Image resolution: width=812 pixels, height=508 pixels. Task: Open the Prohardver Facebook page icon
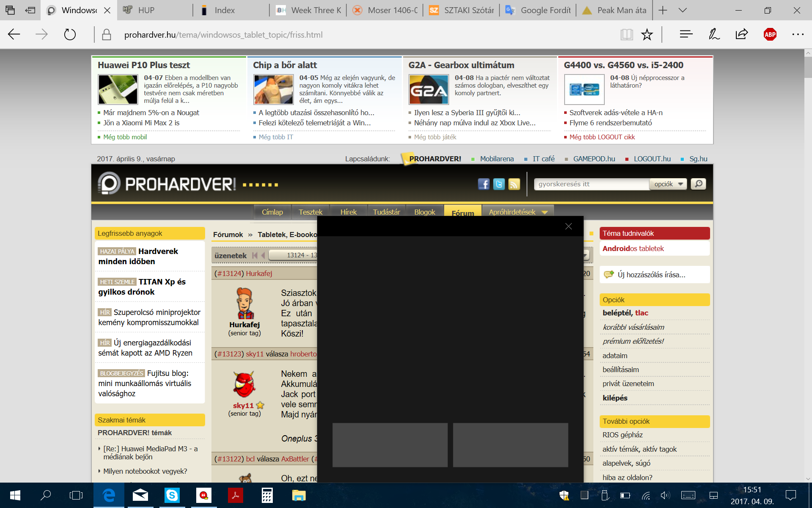(x=483, y=184)
